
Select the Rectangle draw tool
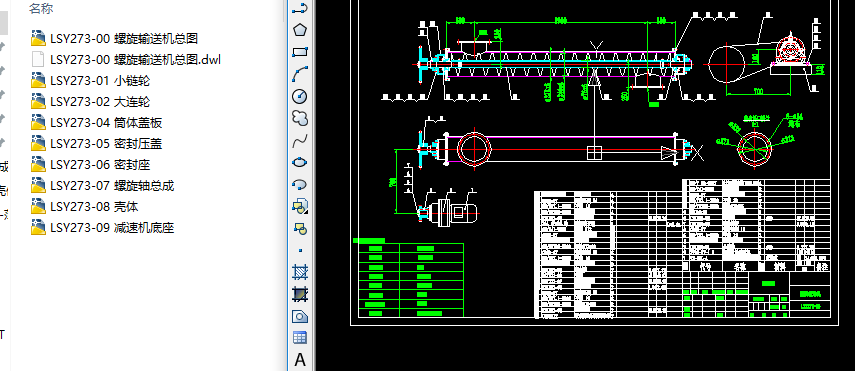point(300,52)
